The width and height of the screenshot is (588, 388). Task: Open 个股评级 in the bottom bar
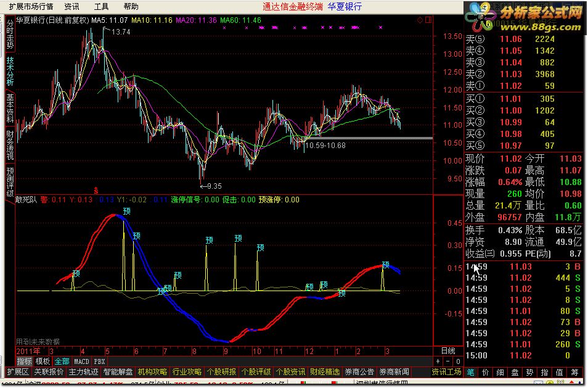click(256, 372)
